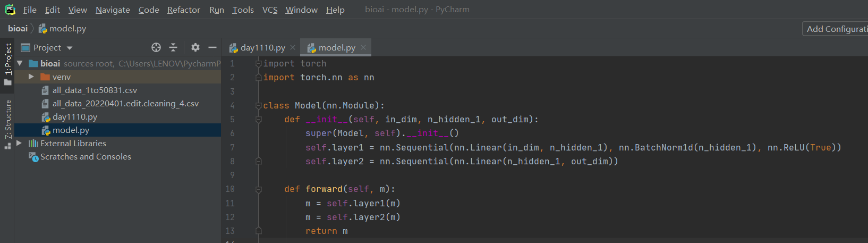Open the Code menu
Screen dimensions: 868x243
(x=149, y=10)
